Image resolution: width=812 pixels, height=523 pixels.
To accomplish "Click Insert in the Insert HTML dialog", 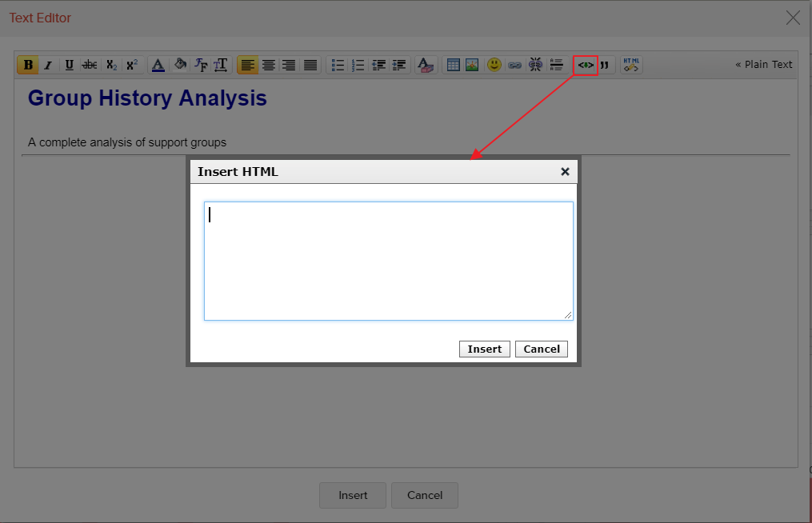I will (484, 349).
